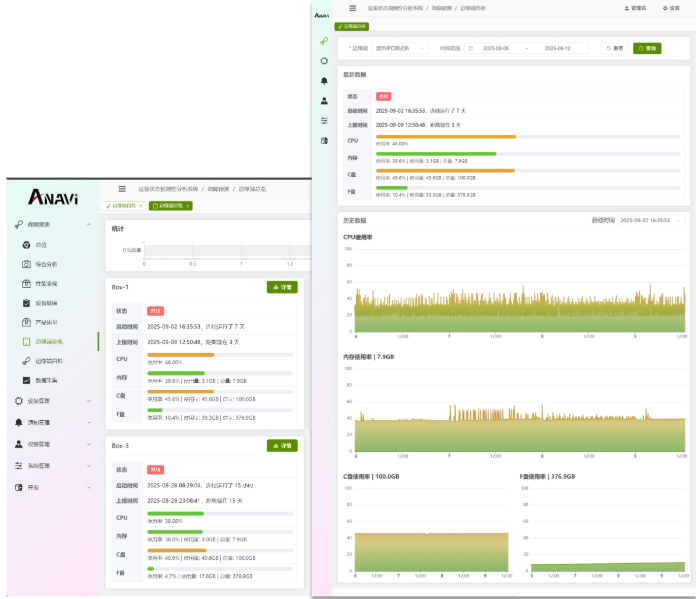The height and width of the screenshot is (599, 696).
Task: Open 管理员 user menu in header
Action: (x=635, y=8)
